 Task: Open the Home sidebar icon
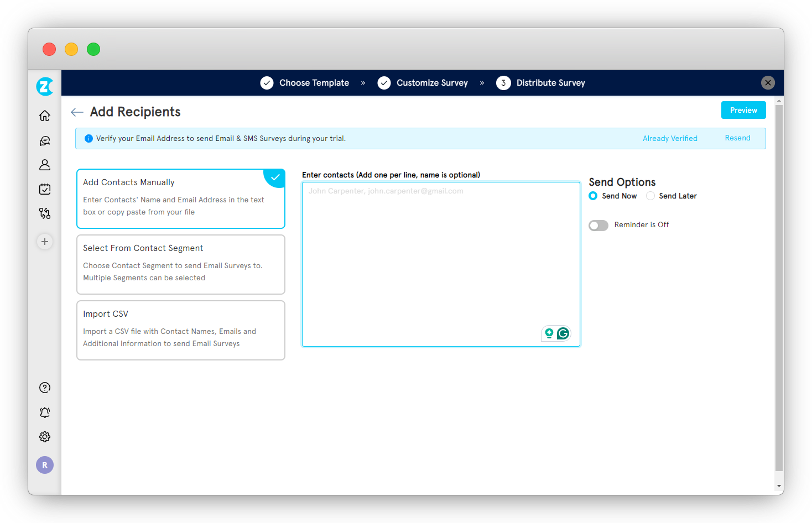coord(44,116)
